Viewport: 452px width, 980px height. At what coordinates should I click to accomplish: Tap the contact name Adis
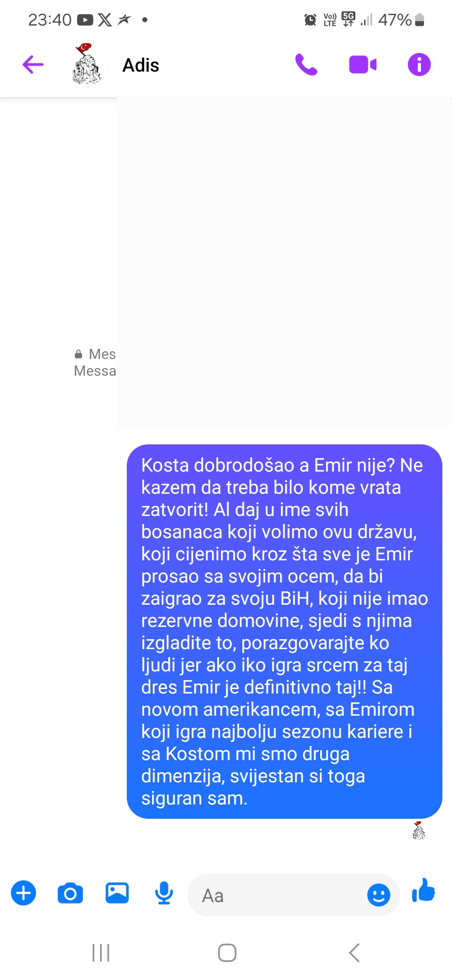(141, 65)
